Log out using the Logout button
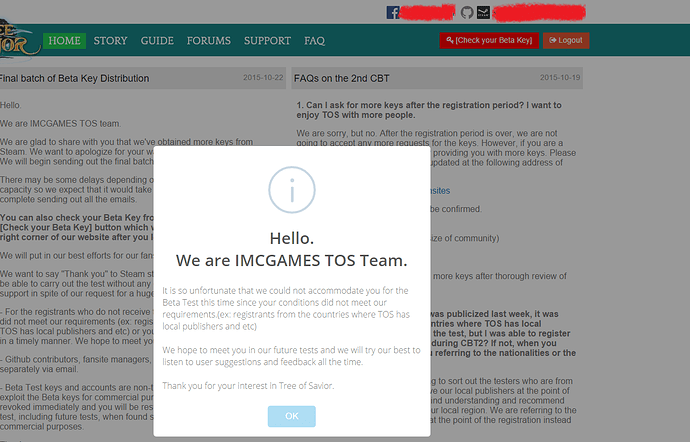Screen dimensions: 690x442 (566, 40)
